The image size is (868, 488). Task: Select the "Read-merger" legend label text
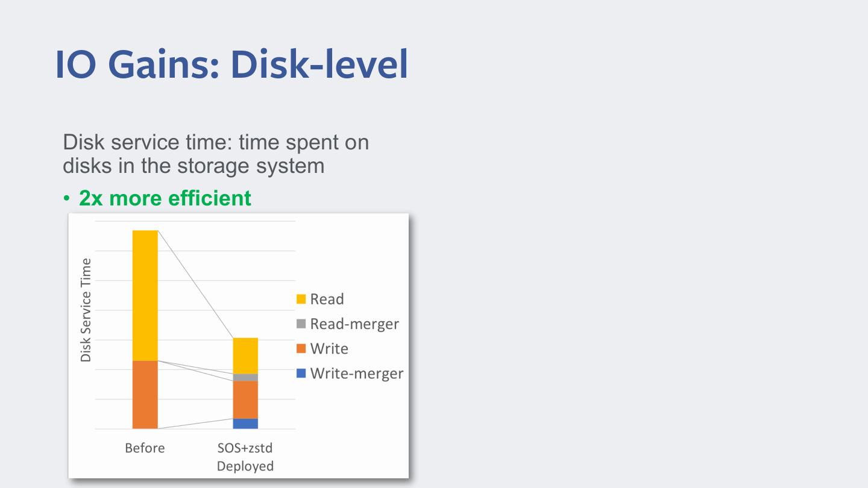(x=354, y=324)
